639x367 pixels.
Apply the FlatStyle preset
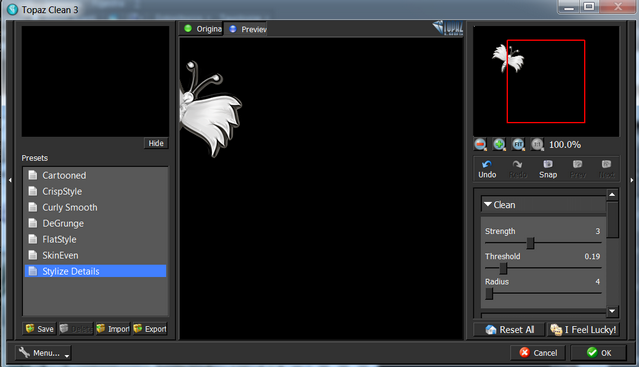[95, 239]
